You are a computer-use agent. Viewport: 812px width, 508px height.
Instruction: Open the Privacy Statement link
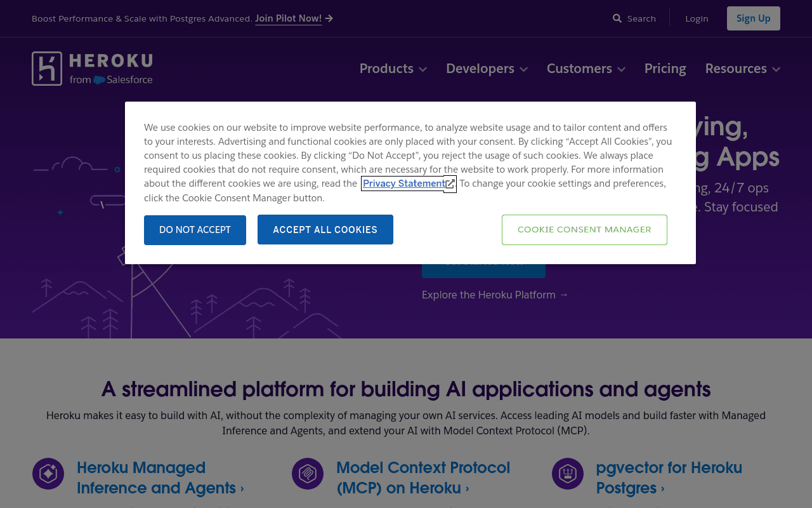pos(404,184)
